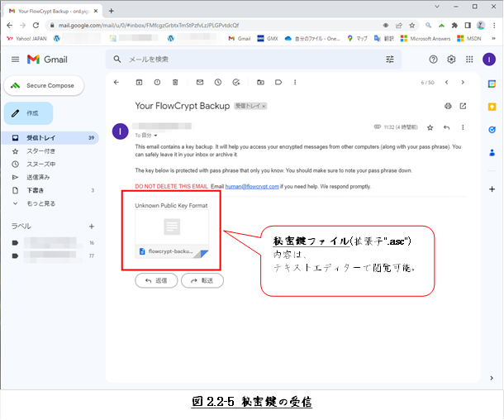Image resolution: width=504 pixels, height=420 pixels.
Task: Open the Gmail main menu hamburger
Action: 15,60
